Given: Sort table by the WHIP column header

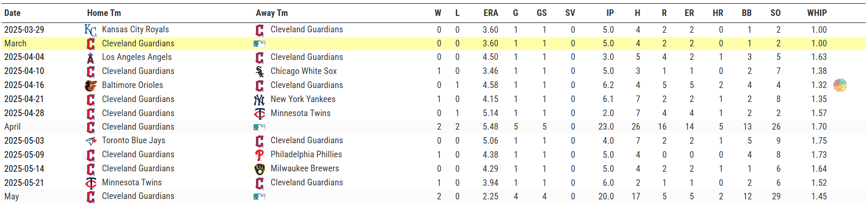Looking at the screenshot, I should coord(817,13).
